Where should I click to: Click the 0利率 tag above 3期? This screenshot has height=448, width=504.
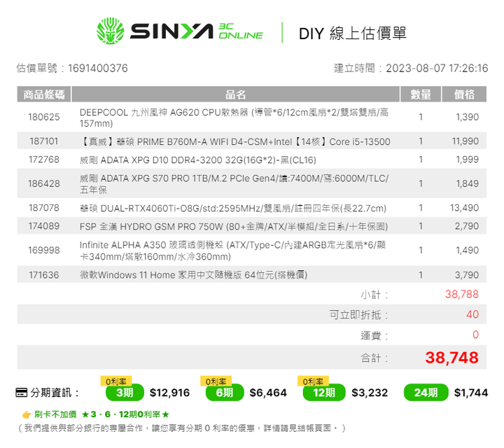click(116, 381)
